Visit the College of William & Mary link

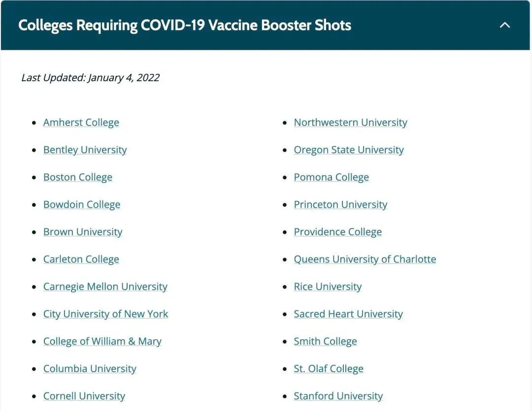(102, 341)
